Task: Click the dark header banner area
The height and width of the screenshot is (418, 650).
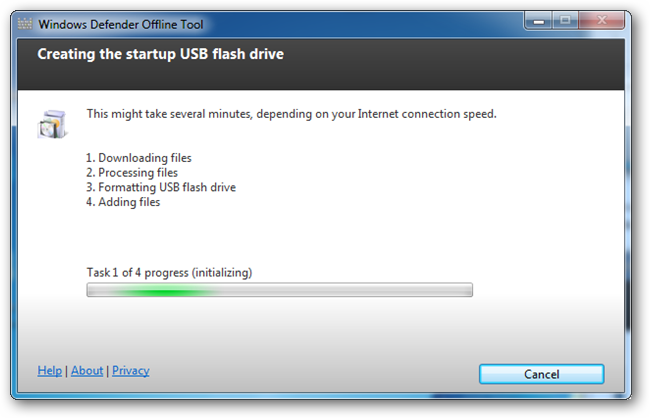Action: [x=321, y=64]
